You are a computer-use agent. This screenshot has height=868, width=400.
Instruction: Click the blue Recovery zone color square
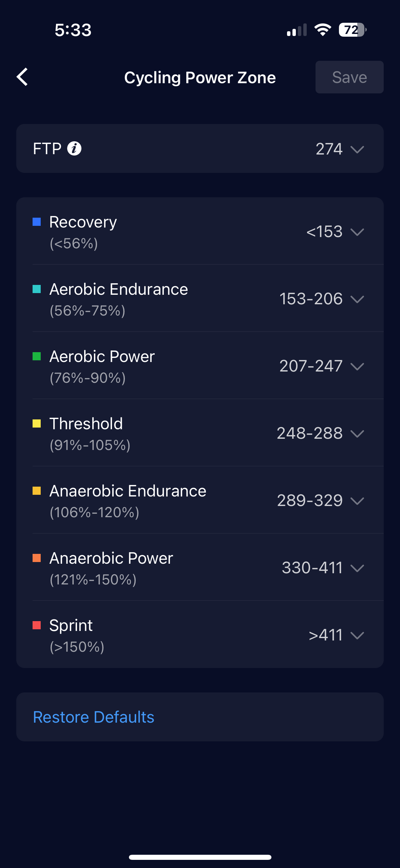pos(37,222)
